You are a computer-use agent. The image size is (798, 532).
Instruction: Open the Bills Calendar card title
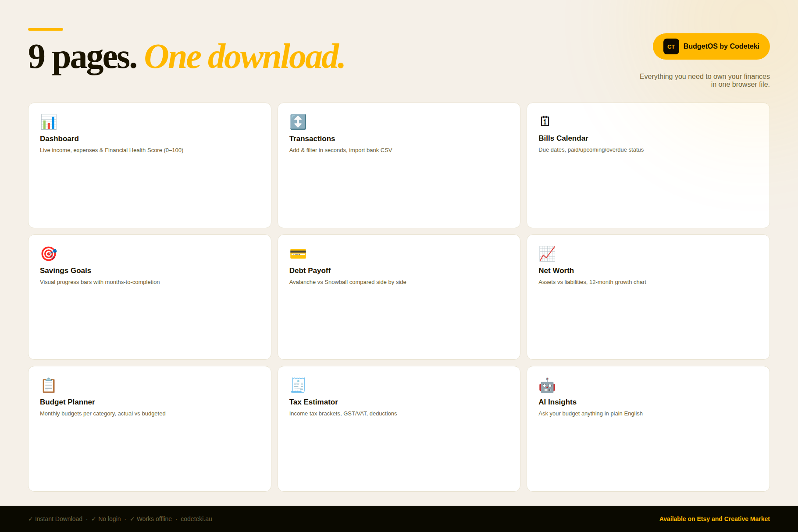(563, 138)
